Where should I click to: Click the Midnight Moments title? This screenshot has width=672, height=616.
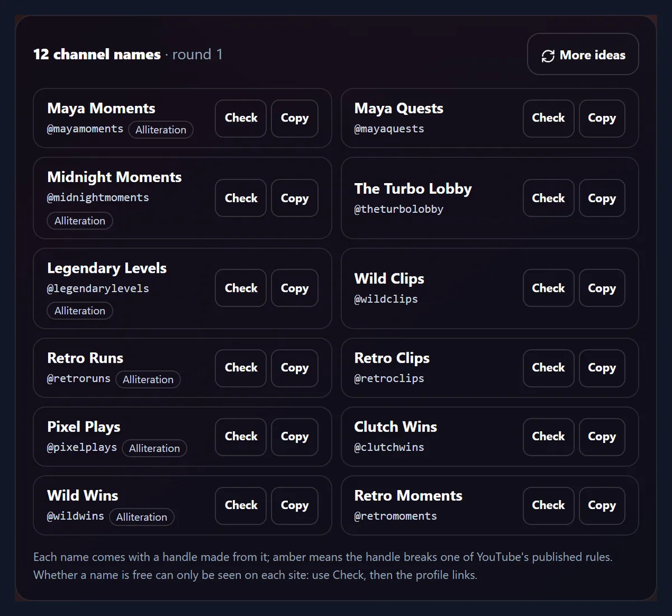114,178
